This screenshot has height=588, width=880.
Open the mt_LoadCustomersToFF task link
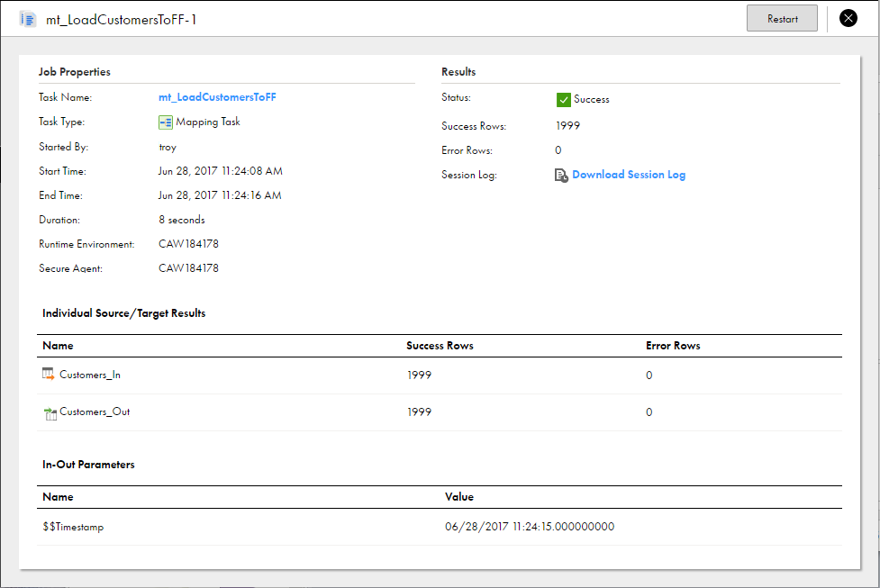coord(217,97)
